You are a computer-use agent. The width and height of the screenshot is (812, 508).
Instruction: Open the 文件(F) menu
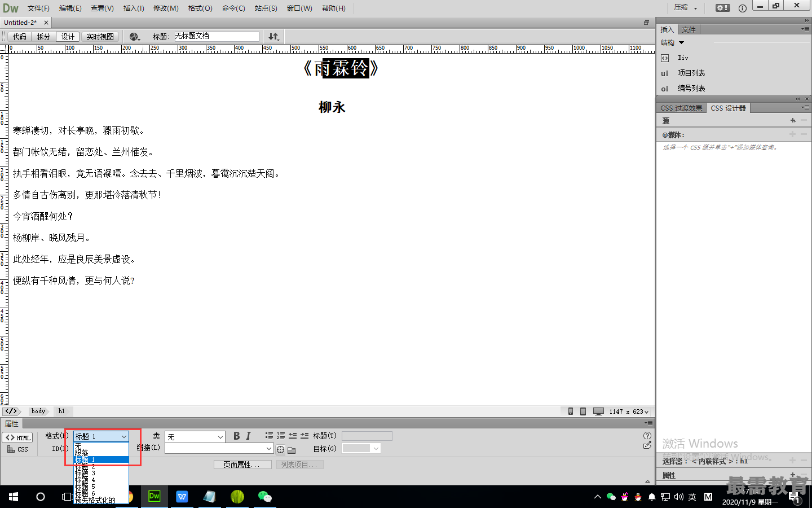pos(38,8)
